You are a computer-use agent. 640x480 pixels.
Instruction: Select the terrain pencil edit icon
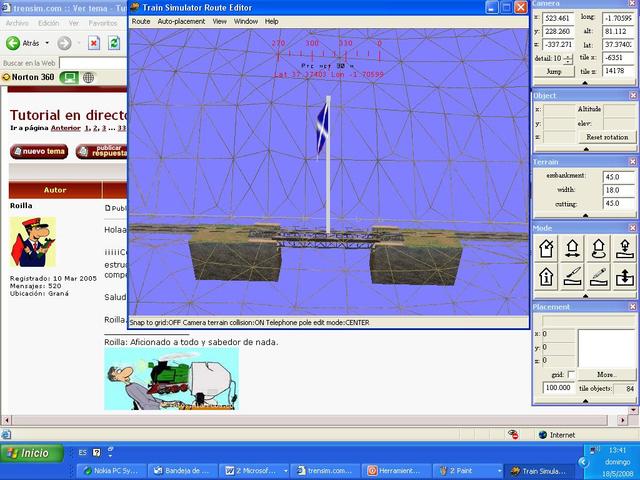pos(598,276)
